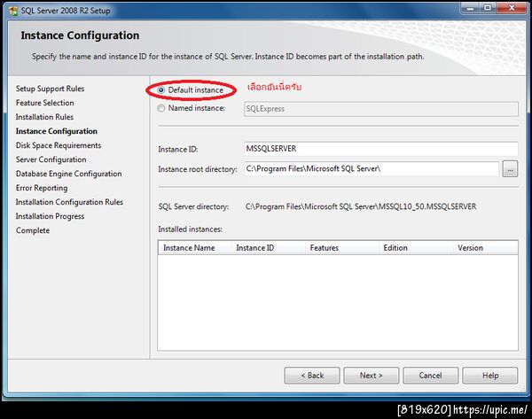
Task: Click the Features column header
Action: point(342,248)
